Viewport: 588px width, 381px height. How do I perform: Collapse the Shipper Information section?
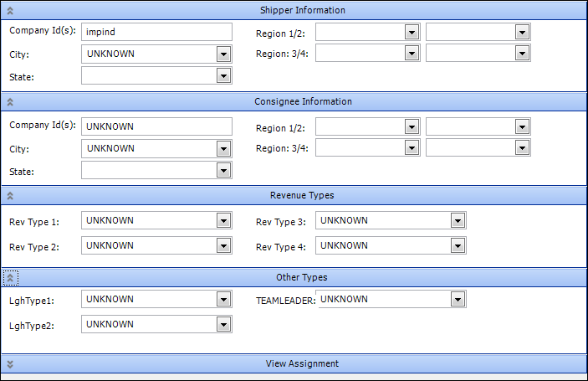click(x=10, y=10)
